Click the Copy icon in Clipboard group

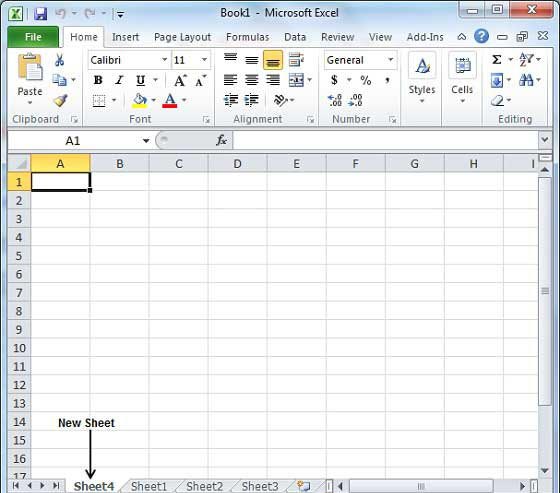59,80
